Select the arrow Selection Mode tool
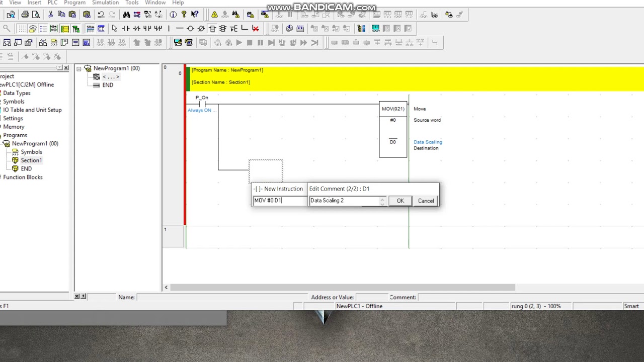The image size is (644, 362). (115, 29)
